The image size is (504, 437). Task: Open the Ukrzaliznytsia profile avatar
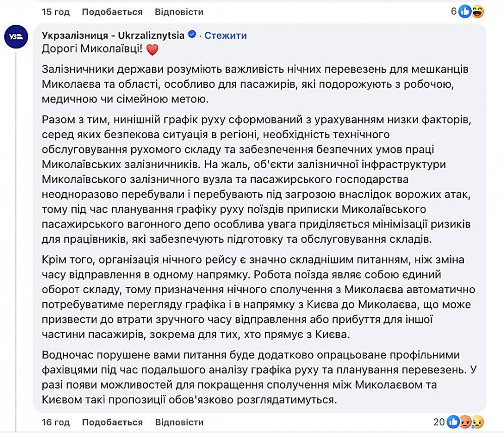coord(16,37)
